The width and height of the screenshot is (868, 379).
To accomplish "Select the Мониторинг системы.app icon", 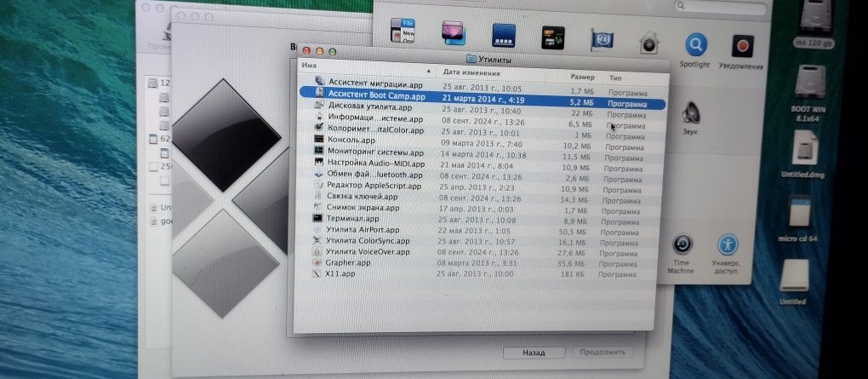I will (x=319, y=151).
